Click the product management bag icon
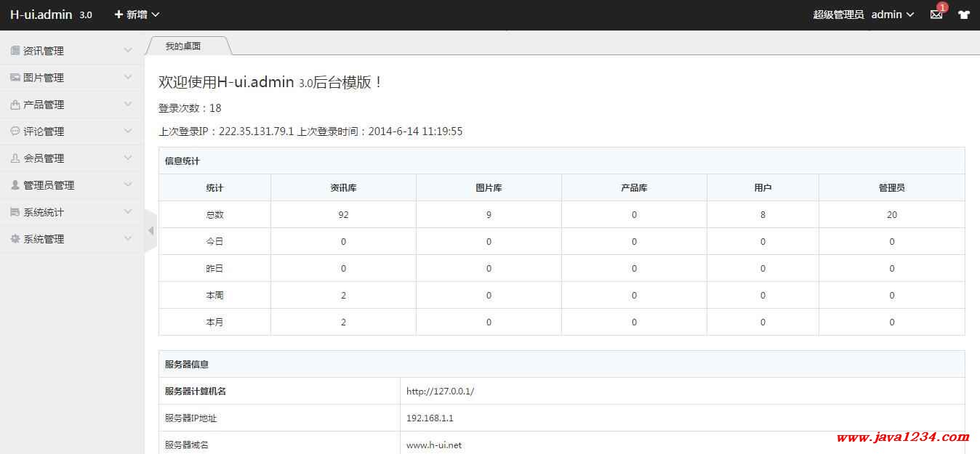980x454 pixels. tap(15, 105)
